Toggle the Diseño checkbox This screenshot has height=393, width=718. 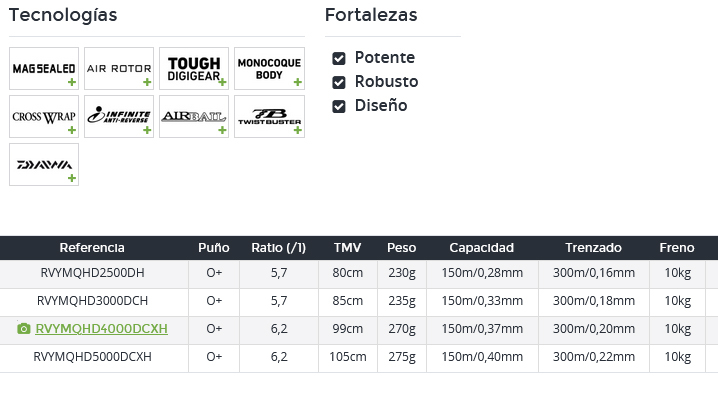point(339,107)
